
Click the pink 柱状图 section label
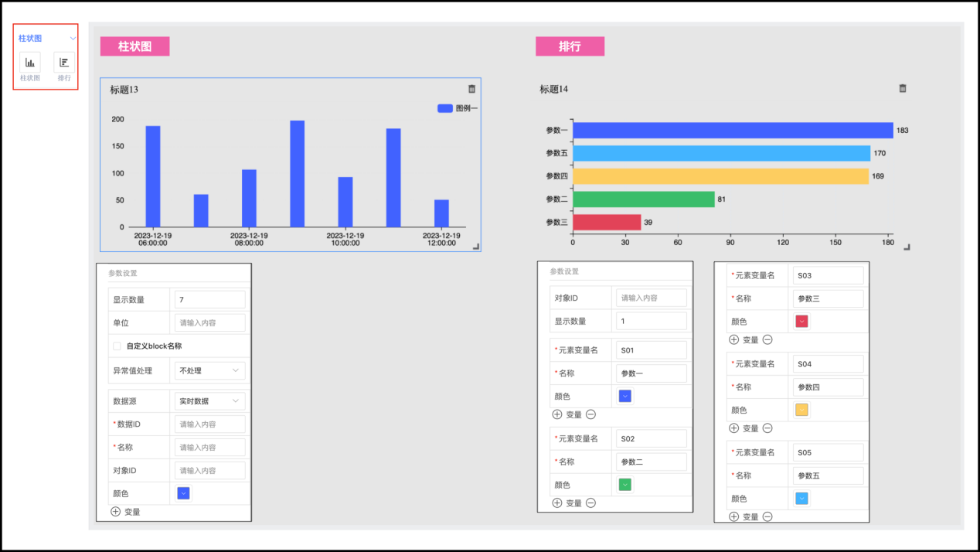coord(134,46)
